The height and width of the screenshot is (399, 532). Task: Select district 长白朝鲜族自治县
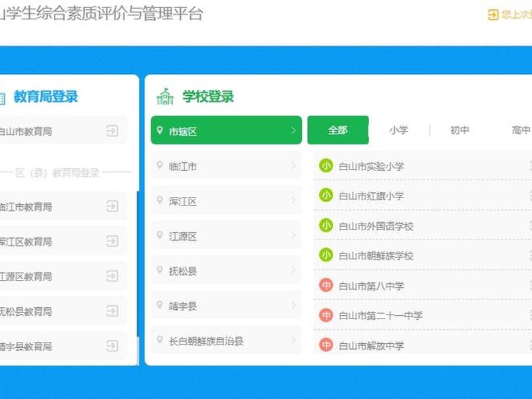click(226, 340)
